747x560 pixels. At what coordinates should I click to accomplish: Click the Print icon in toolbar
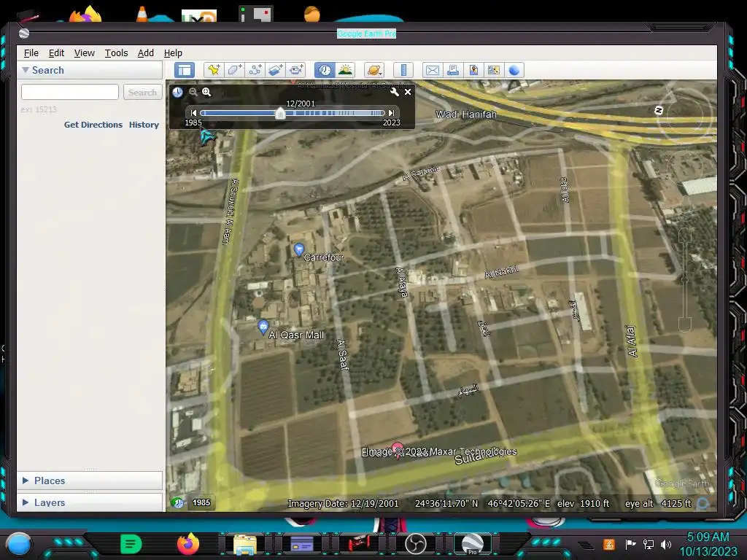coord(452,70)
